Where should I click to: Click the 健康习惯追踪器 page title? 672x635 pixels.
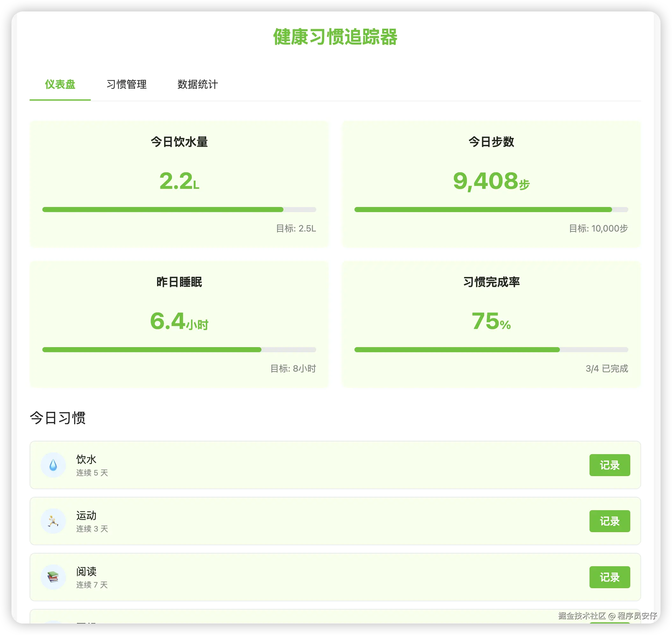click(x=335, y=37)
